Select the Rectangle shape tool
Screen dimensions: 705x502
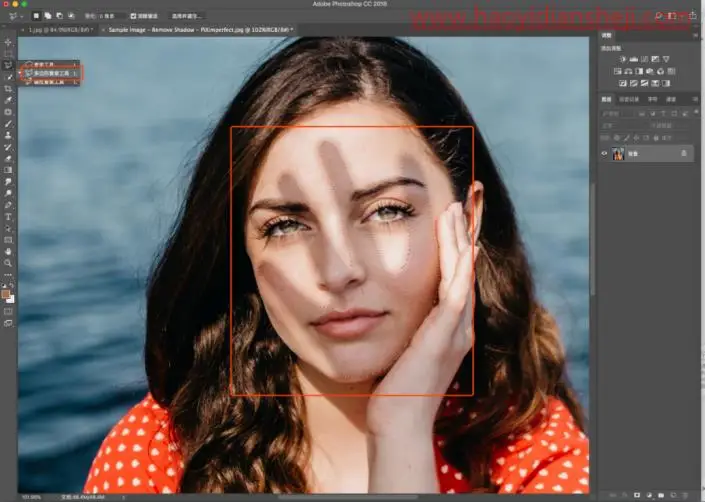click(8, 240)
